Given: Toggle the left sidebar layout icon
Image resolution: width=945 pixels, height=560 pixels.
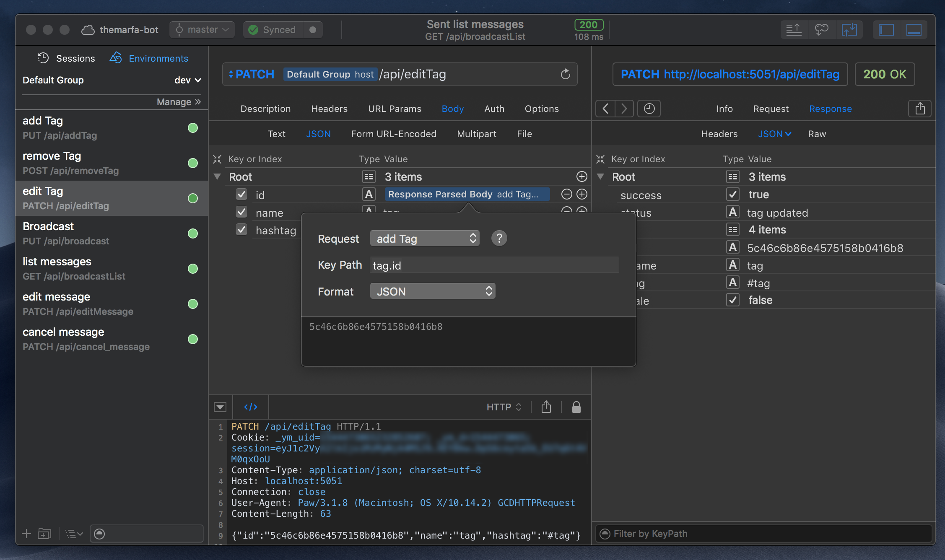Looking at the screenshot, I should coord(886,30).
